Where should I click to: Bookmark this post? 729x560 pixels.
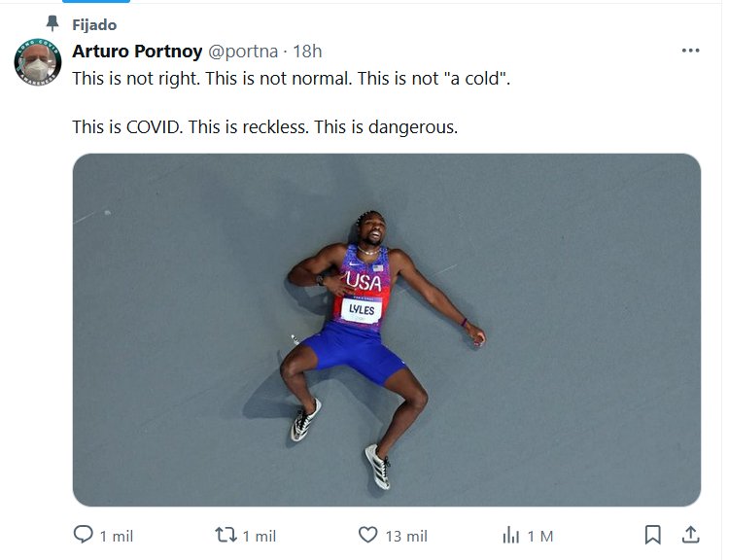(653, 535)
